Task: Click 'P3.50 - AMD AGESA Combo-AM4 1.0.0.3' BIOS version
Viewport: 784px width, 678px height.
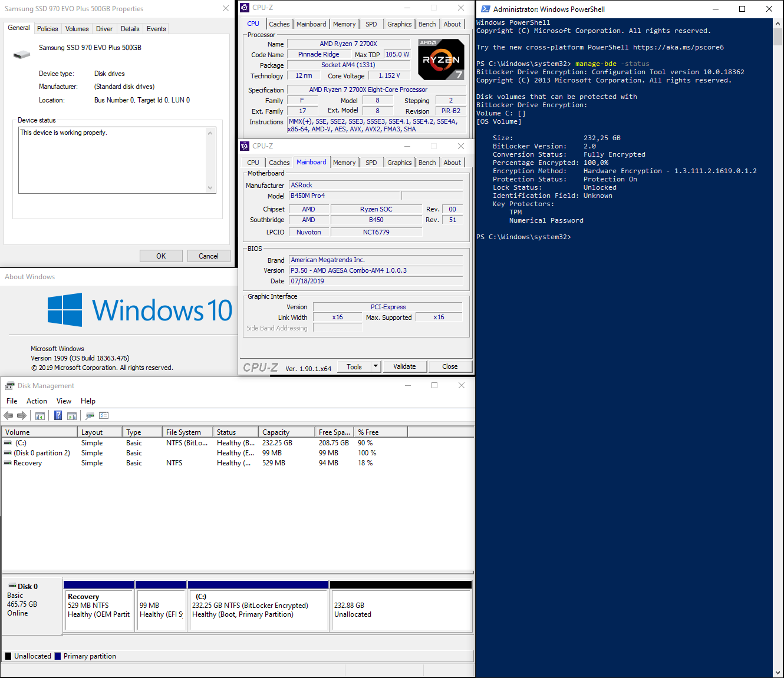Action: pos(375,270)
